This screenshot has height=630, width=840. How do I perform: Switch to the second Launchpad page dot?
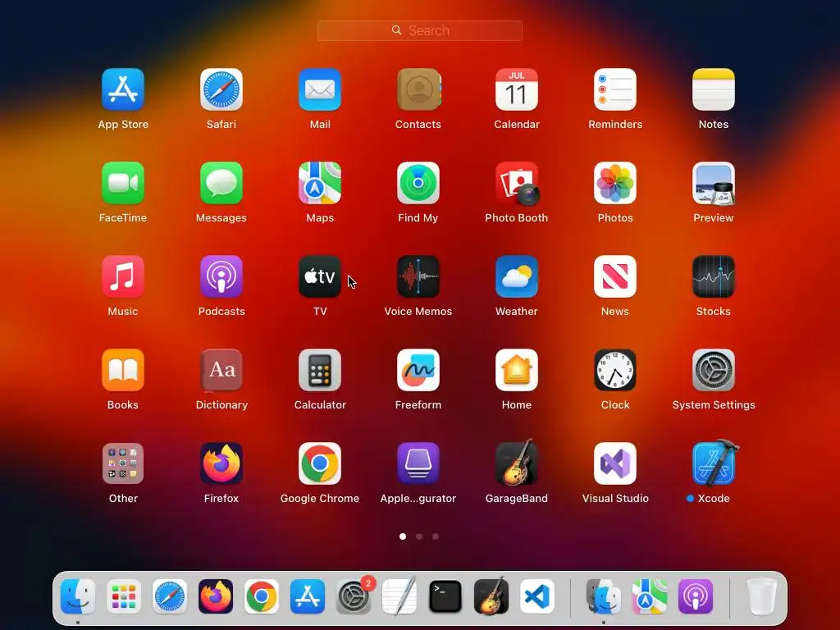pyautogui.click(x=419, y=536)
